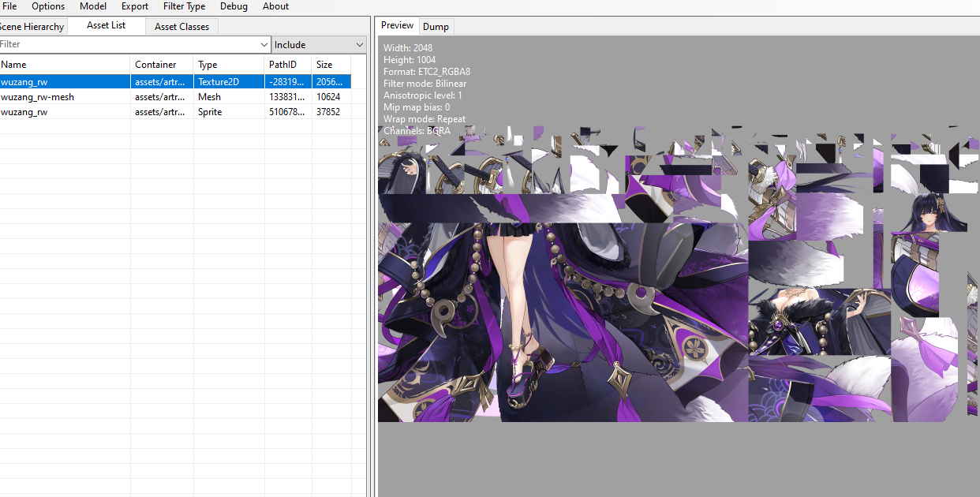
Task: Click the About menu item
Action: [x=275, y=6]
